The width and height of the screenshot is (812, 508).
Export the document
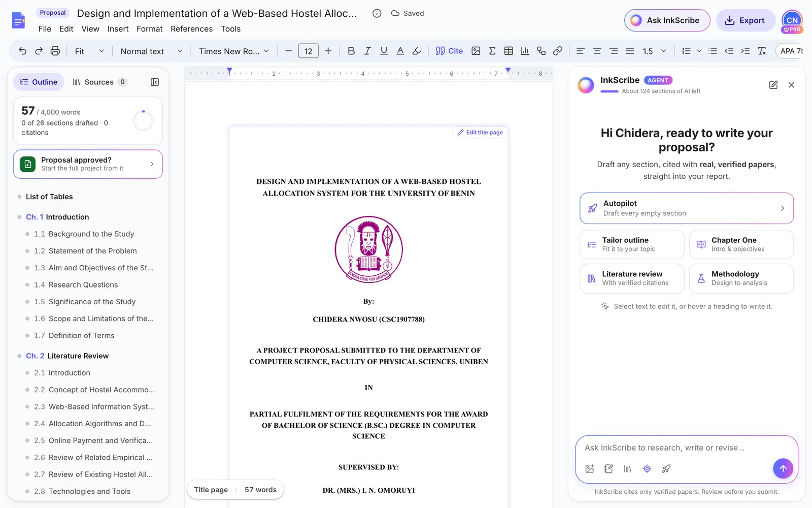[x=746, y=20]
